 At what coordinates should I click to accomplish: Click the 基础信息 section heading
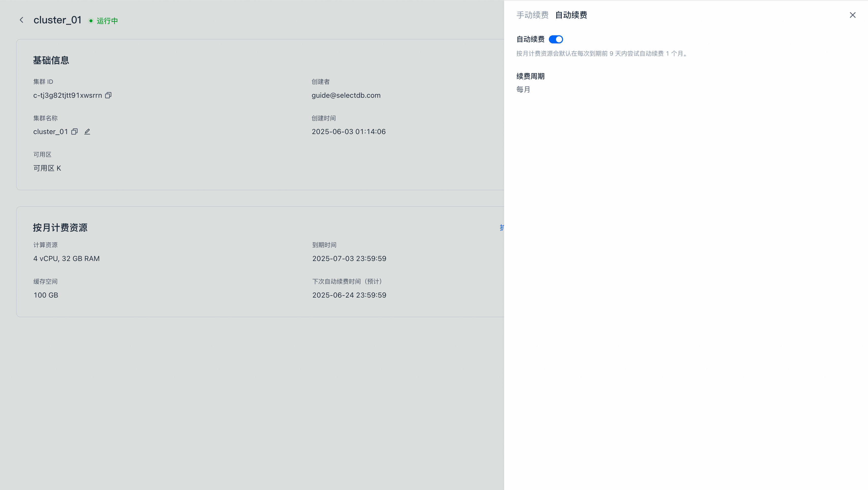point(51,61)
